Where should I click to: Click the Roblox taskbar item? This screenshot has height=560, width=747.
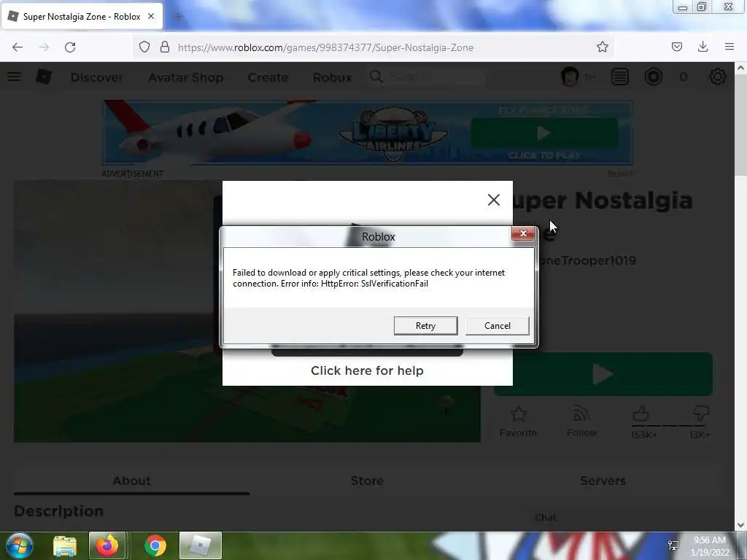pyautogui.click(x=200, y=545)
